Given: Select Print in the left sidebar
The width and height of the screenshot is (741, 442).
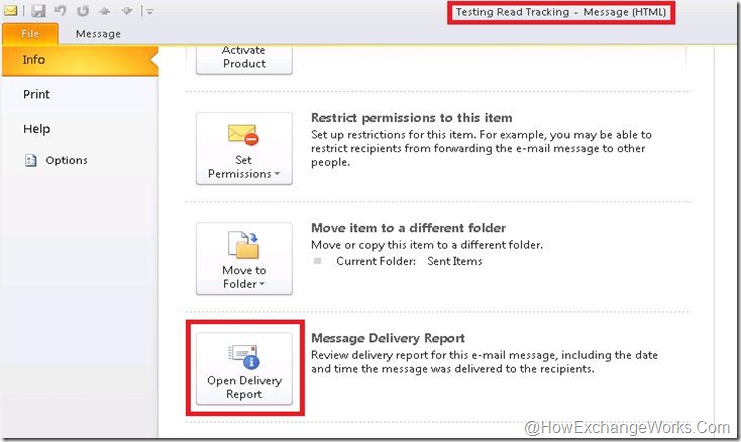Looking at the screenshot, I should 36,95.
